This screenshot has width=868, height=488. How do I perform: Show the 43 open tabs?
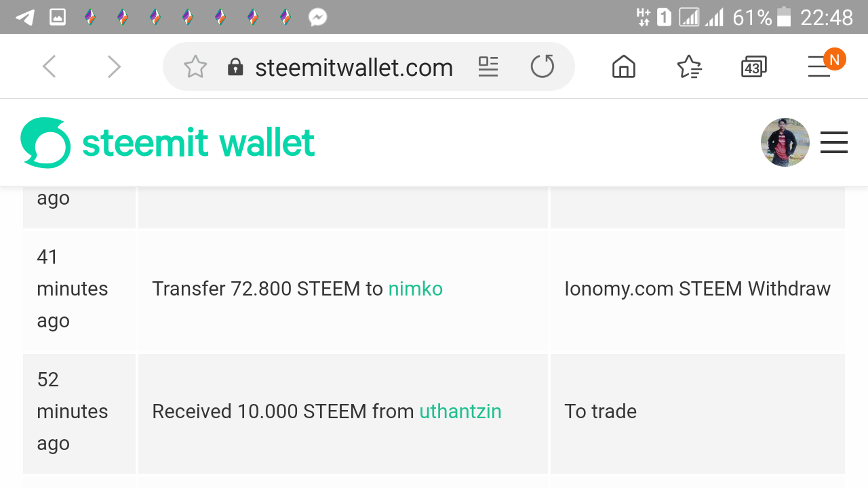[753, 66]
